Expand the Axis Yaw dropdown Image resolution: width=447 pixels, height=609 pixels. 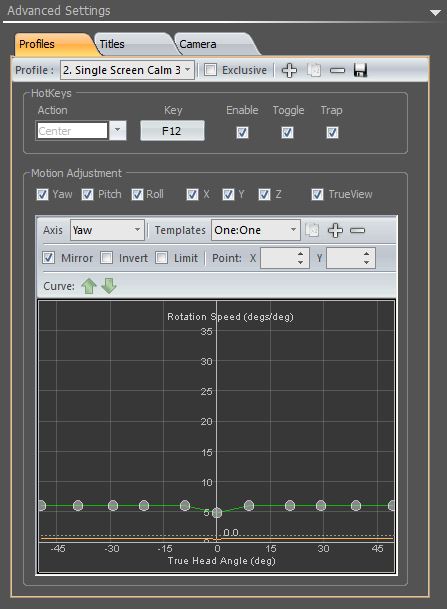(x=107, y=230)
